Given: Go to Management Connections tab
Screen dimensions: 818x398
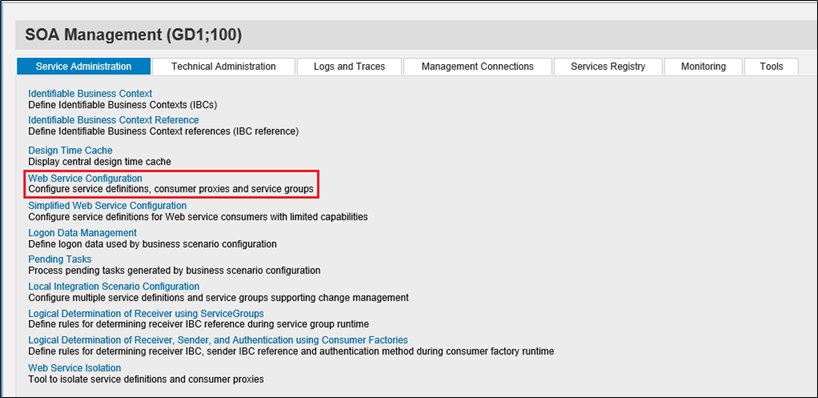Looking at the screenshot, I should (x=477, y=66).
